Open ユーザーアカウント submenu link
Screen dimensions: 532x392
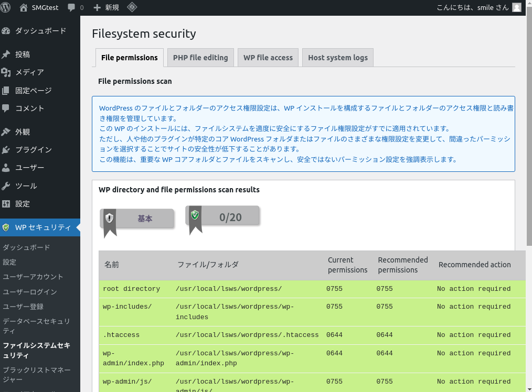pos(33,277)
